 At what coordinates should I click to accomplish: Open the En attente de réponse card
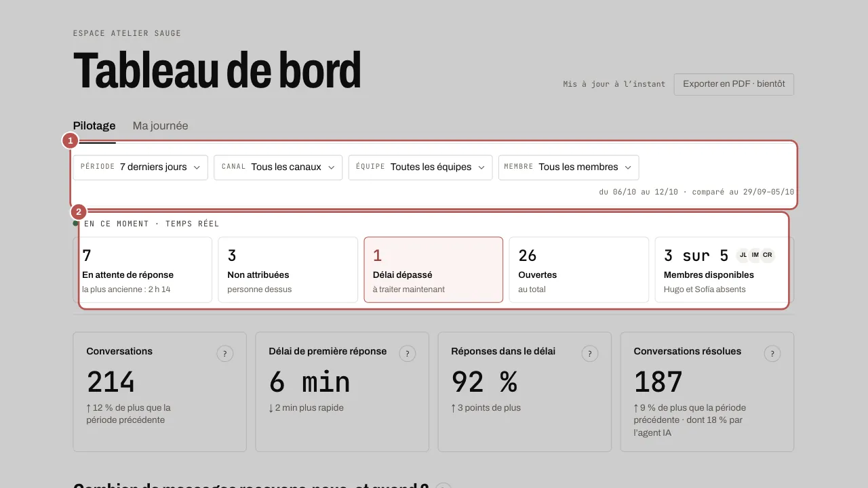click(142, 270)
